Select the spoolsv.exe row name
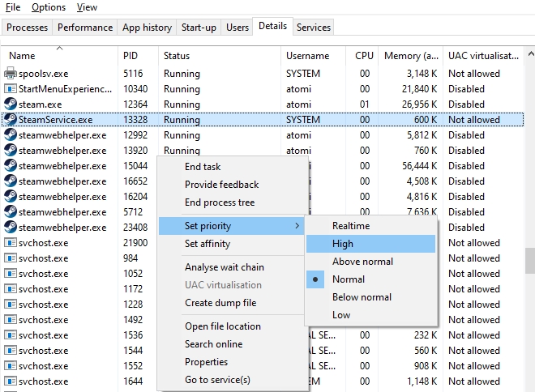 coord(43,74)
